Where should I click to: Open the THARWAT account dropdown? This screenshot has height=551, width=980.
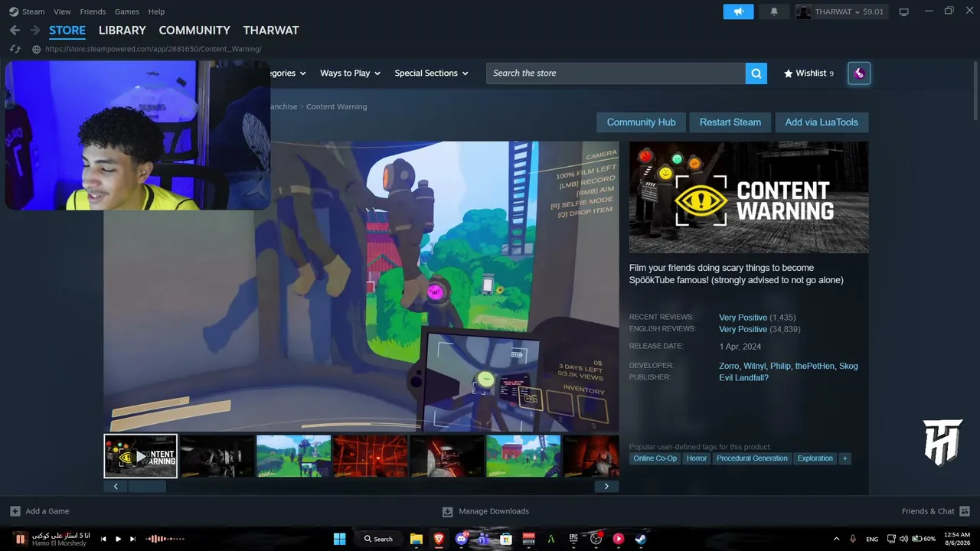point(840,11)
